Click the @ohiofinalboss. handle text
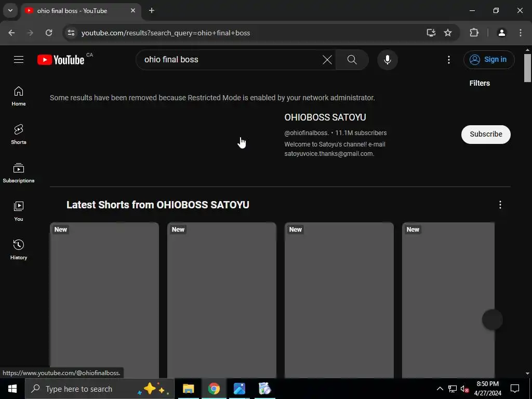532x399 pixels. 307,133
